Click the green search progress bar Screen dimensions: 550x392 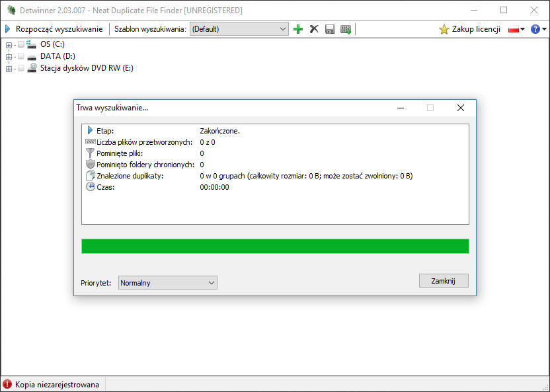(274, 247)
